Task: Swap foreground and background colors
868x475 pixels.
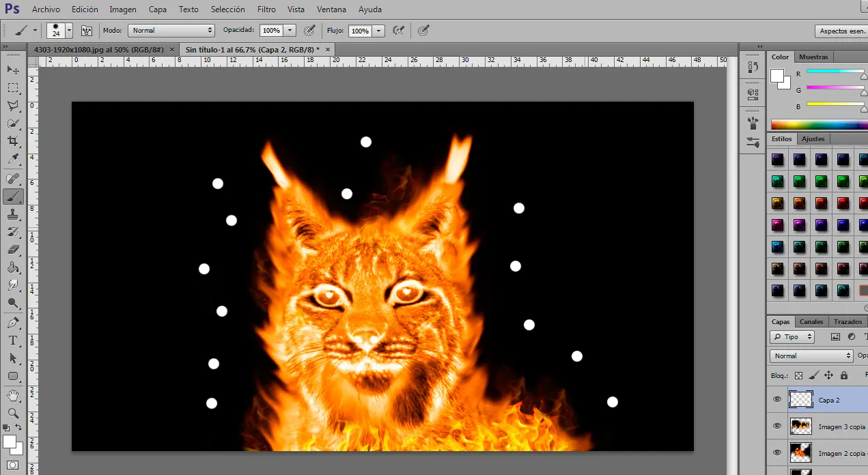Action: click(20, 428)
